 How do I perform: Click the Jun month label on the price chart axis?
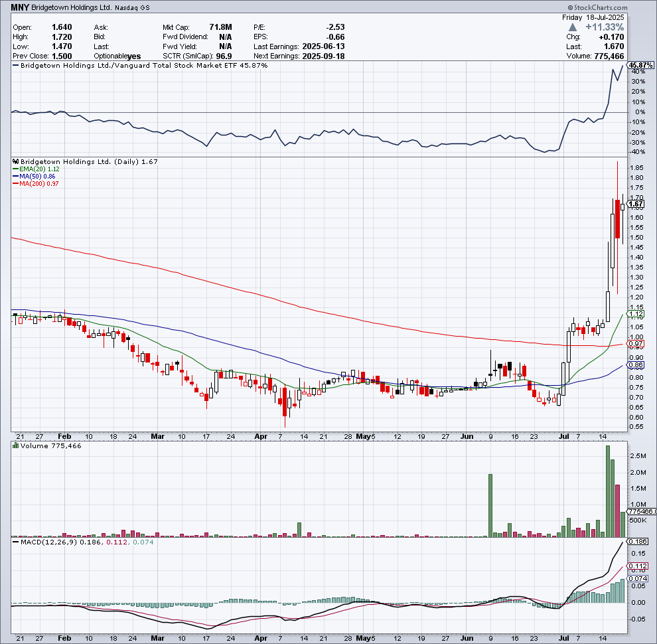(467, 436)
